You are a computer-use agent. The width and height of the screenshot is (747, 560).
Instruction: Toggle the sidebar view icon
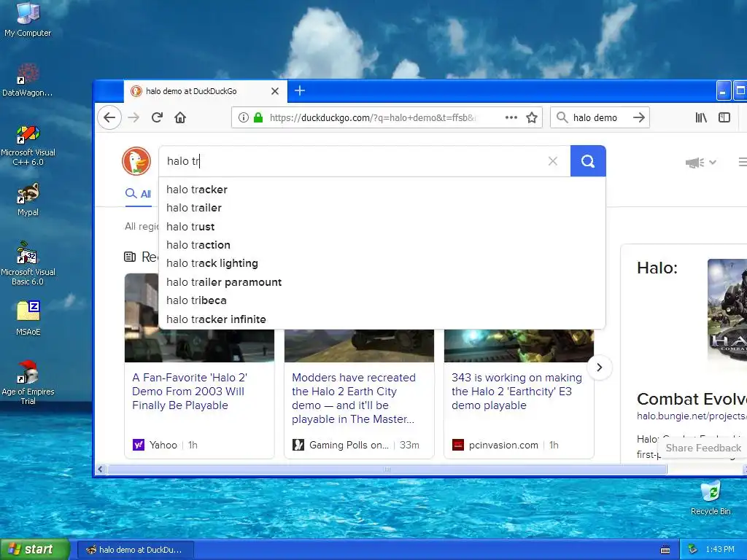[724, 117]
